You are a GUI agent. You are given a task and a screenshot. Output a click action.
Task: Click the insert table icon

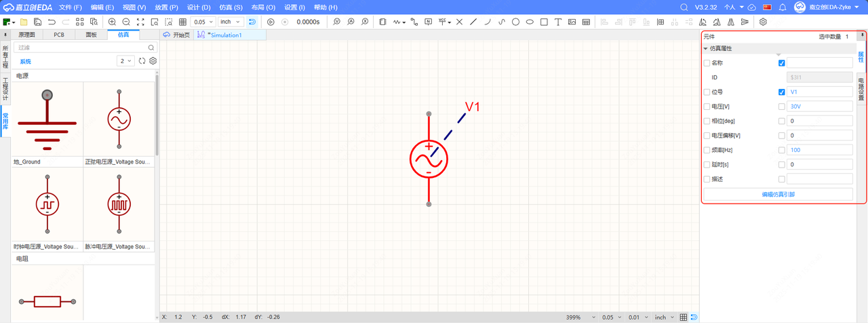pos(586,22)
